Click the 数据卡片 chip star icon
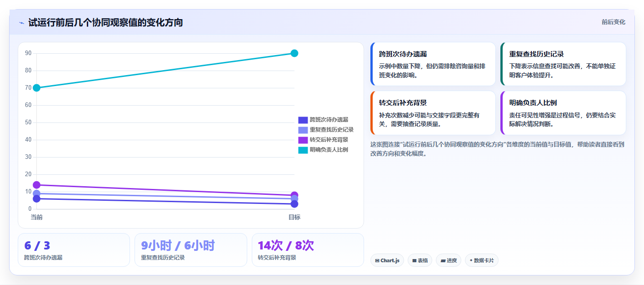Viewport: 644px width, 285px height. point(471,260)
